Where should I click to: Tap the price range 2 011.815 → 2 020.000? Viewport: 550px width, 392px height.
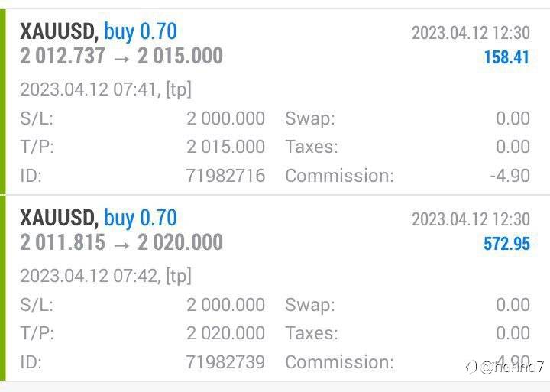(121, 243)
